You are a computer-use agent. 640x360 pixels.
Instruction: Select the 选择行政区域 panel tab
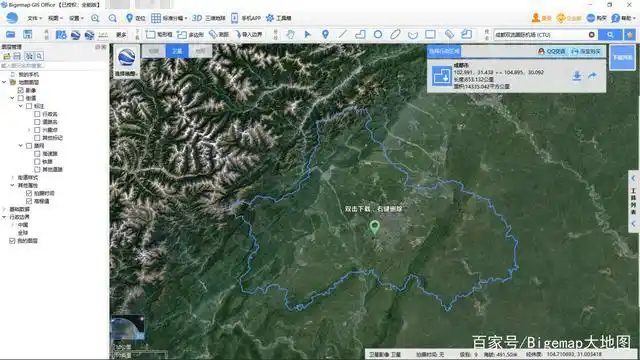pyautogui.click(x=444, y=51)
